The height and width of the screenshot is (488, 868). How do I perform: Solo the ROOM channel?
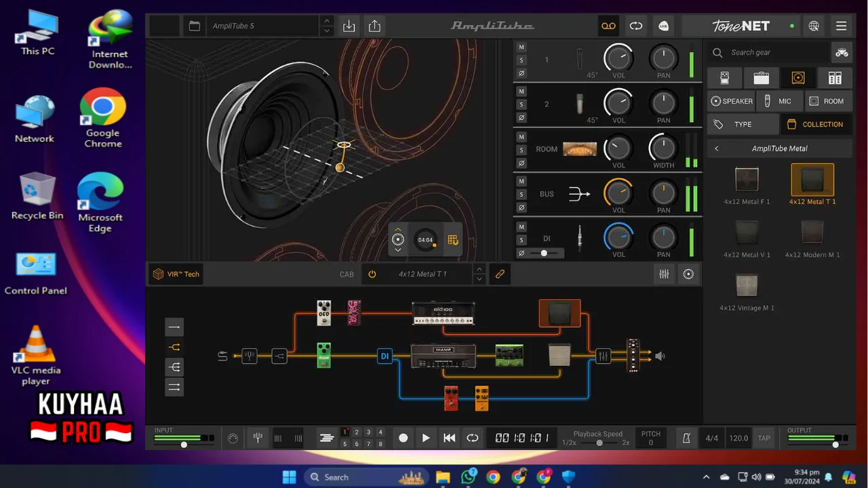[x=521, y=150]
